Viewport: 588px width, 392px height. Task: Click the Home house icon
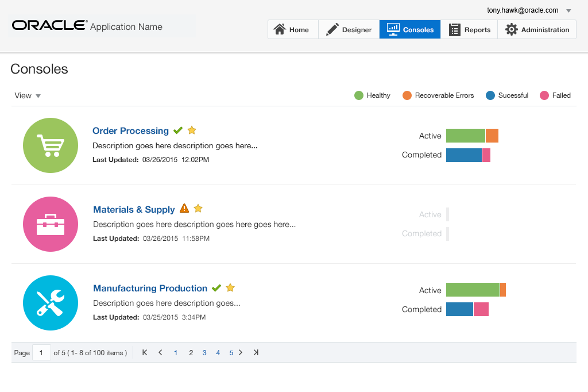280,29
